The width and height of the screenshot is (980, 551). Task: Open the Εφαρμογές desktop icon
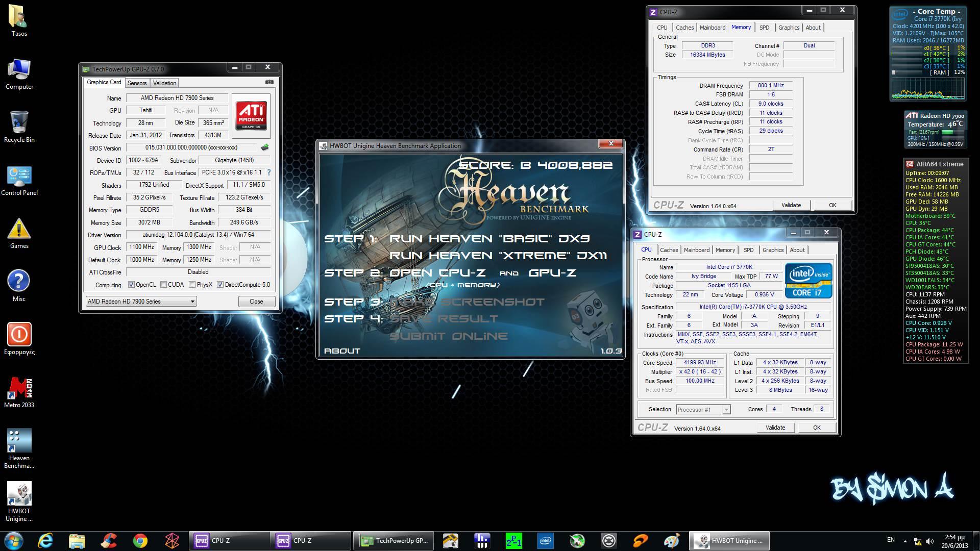tap(19, 339)
